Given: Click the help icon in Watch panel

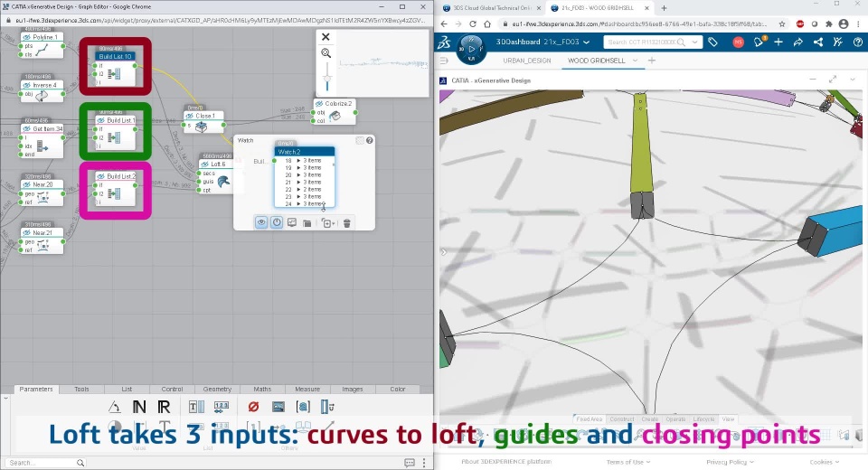Looking at the screenshot, I should (369, 141).
